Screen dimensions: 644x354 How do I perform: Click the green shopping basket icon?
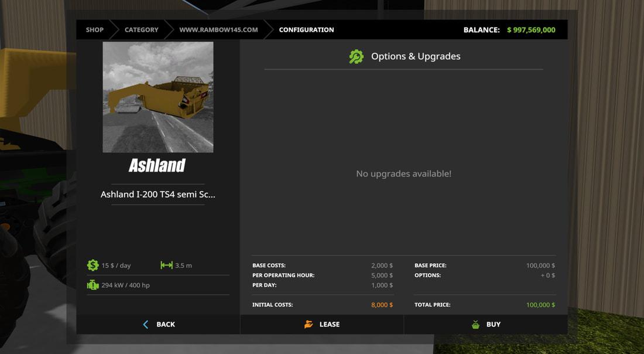475,324
